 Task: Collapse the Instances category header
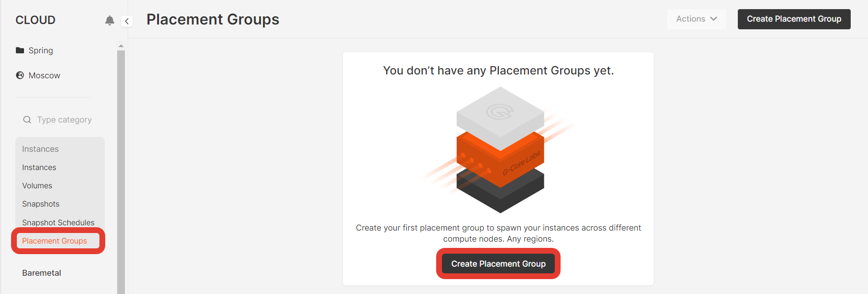(x=40, y=149)
